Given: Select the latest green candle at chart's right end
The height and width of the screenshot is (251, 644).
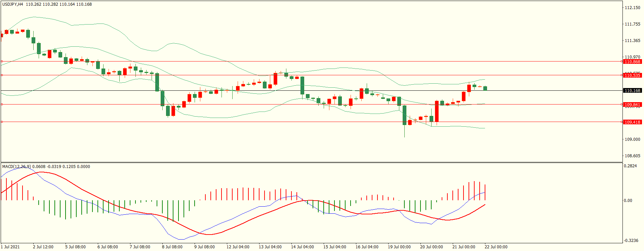Looking at the screenshot, I should [x=485, y=88].
